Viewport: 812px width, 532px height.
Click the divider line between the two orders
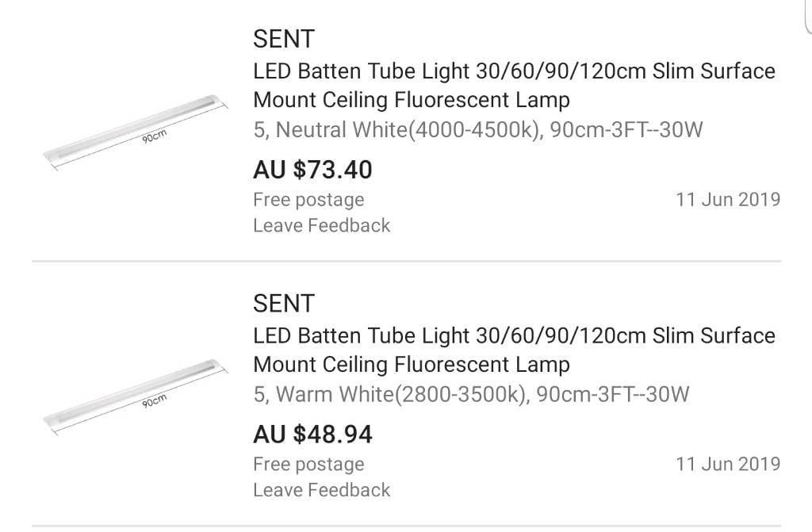click(406, 261)
